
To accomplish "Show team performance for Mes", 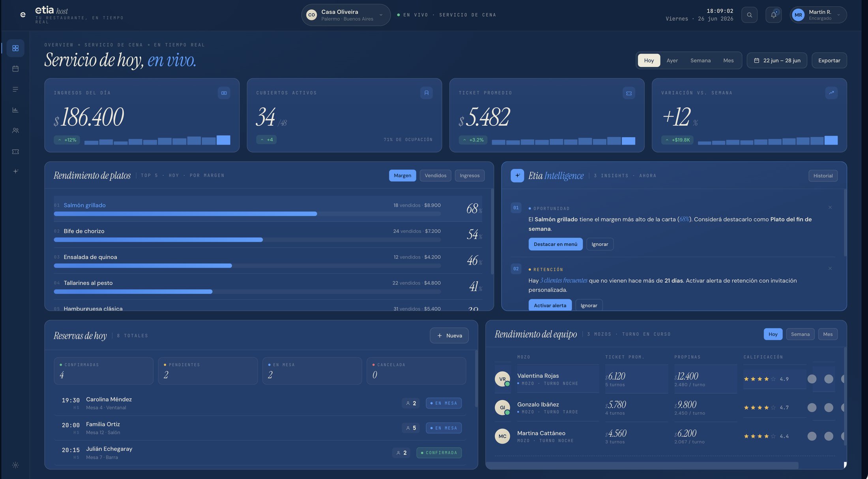I will 828,334.
